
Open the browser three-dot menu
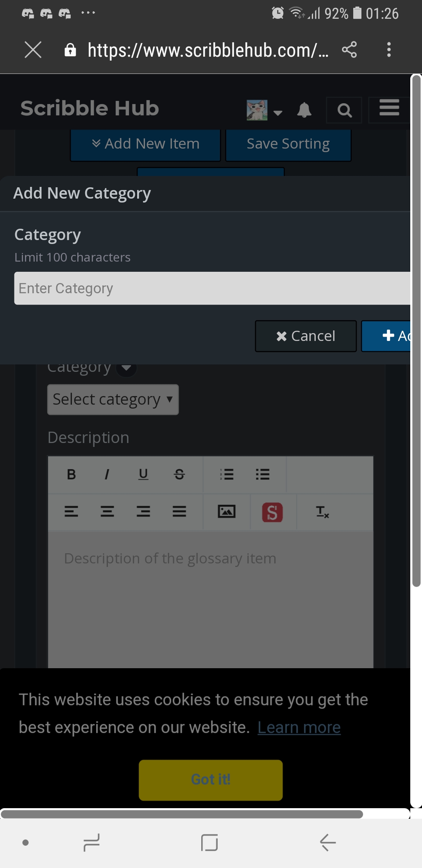click(389, 50)
